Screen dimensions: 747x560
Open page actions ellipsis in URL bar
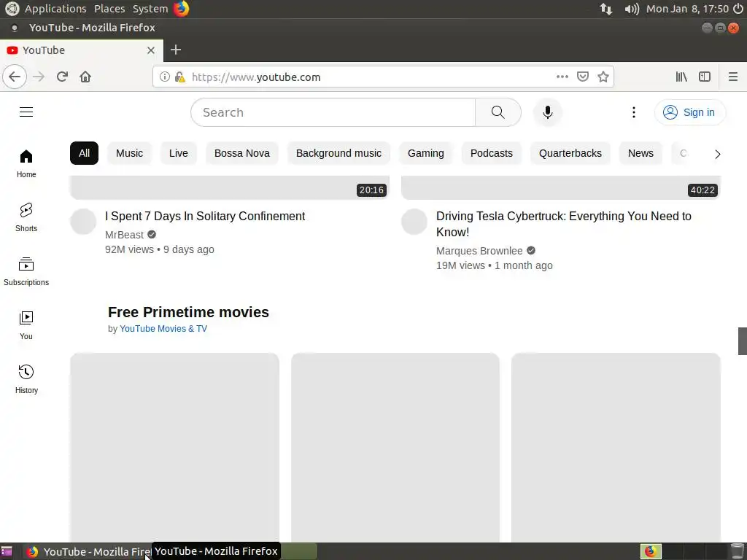click(562, 77)
